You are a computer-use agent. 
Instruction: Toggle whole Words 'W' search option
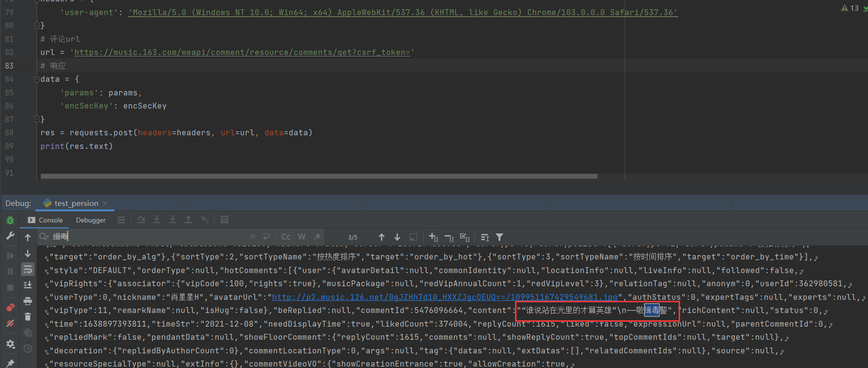point(302,237)
